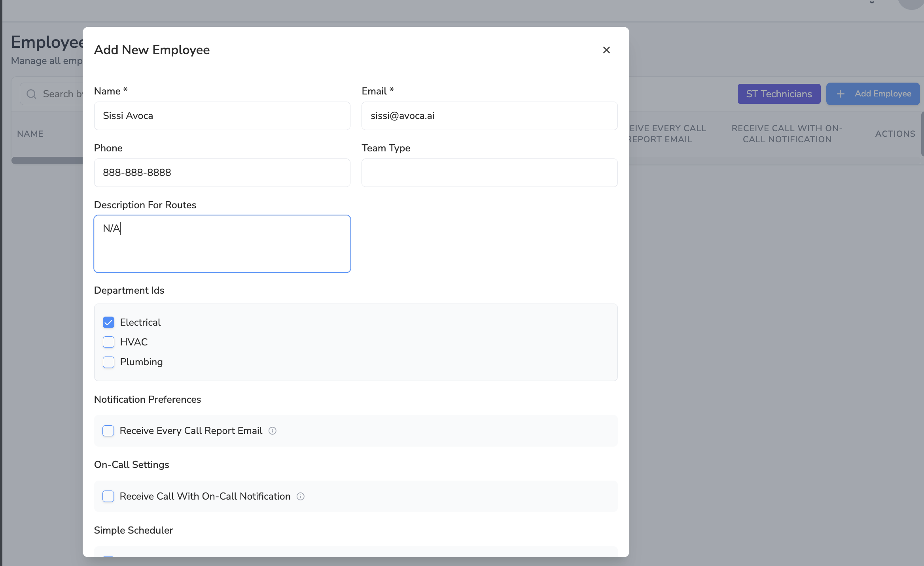The height and width of the screenshot is (566, 924).
Task: Click into the Email input field
Action: pos(489,116)
